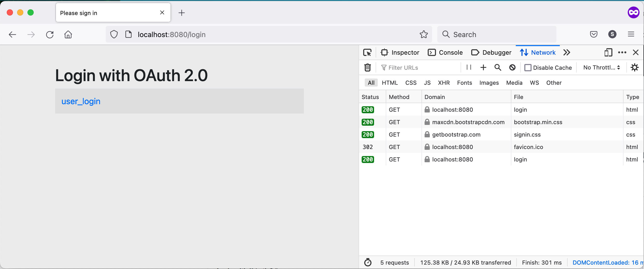Activate the CSS filter in the Network panel
Viewport: 644px width, 269px height.
(x=411, y=83)
